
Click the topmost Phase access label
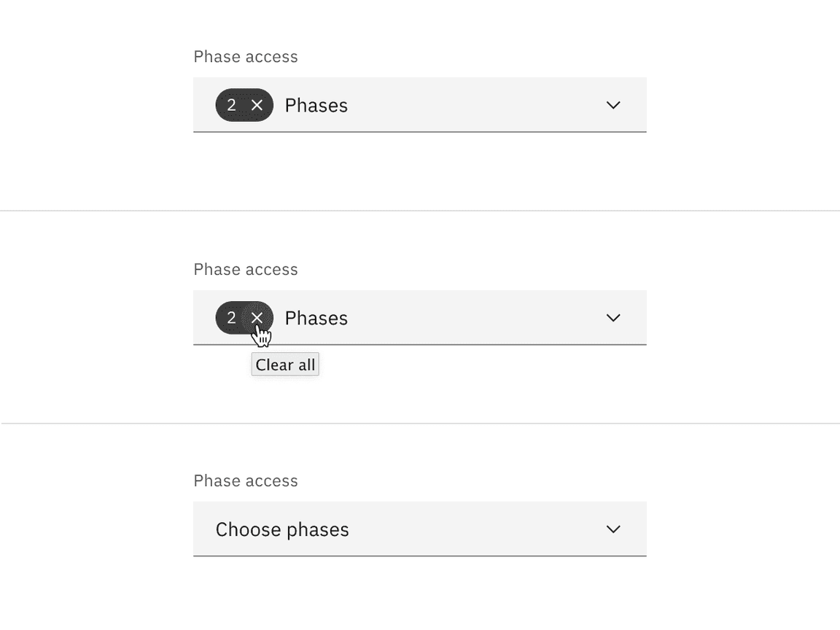pyautogui.click(x=245, y=56)
